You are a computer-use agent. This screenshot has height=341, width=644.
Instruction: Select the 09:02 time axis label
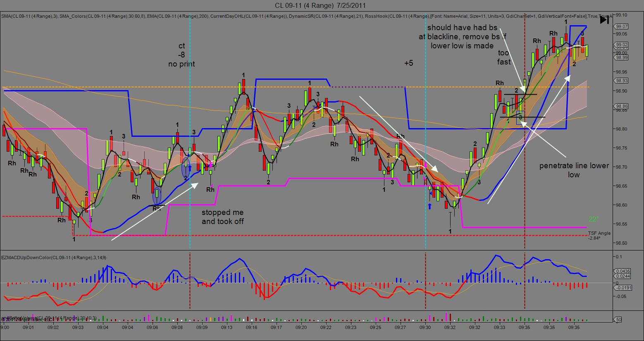[53, 327]
